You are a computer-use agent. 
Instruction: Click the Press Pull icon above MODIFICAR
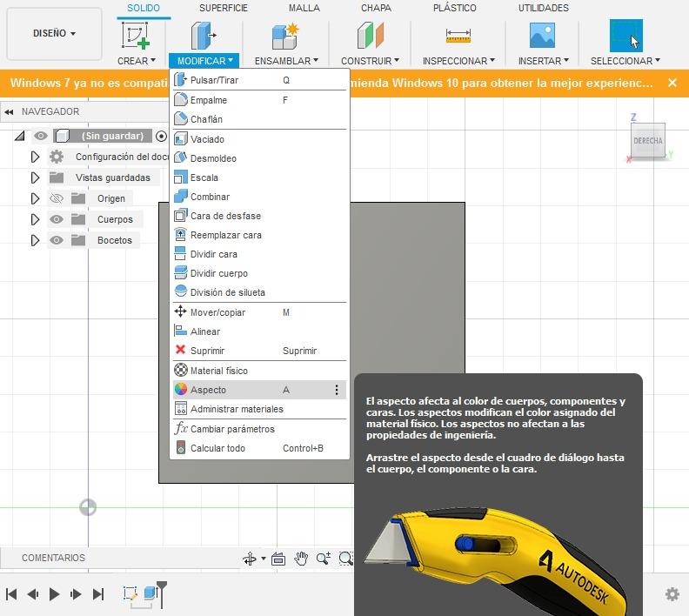[x=204, y=35]
